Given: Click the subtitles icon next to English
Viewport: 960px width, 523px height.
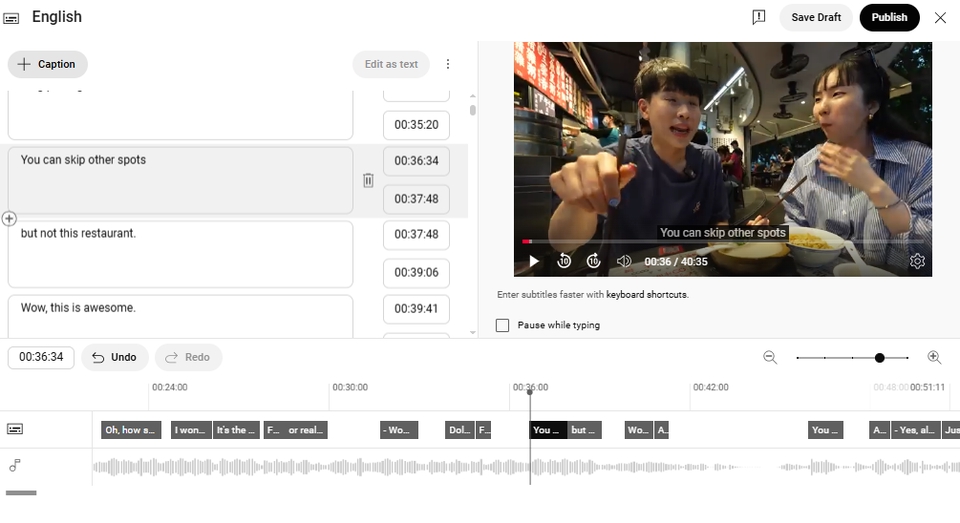Looking at the screenshot, I should (x=11, y=18).
